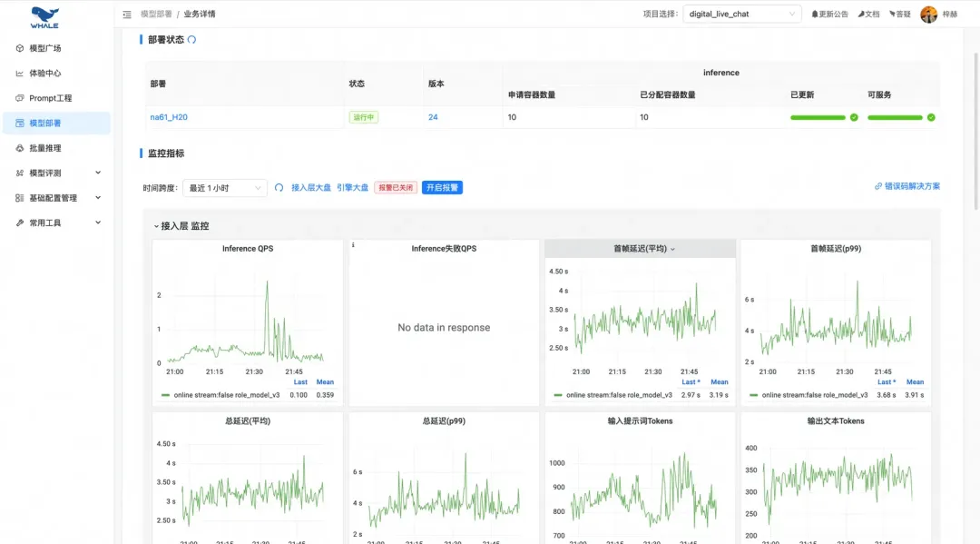Sort Inference QPS legend by Mean
980x544 pixels.
point(325,382)
